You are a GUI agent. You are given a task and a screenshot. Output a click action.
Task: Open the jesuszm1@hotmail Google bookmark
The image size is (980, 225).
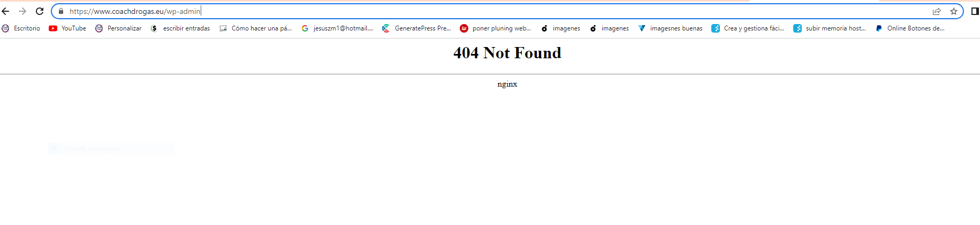(x=337, y=28)
